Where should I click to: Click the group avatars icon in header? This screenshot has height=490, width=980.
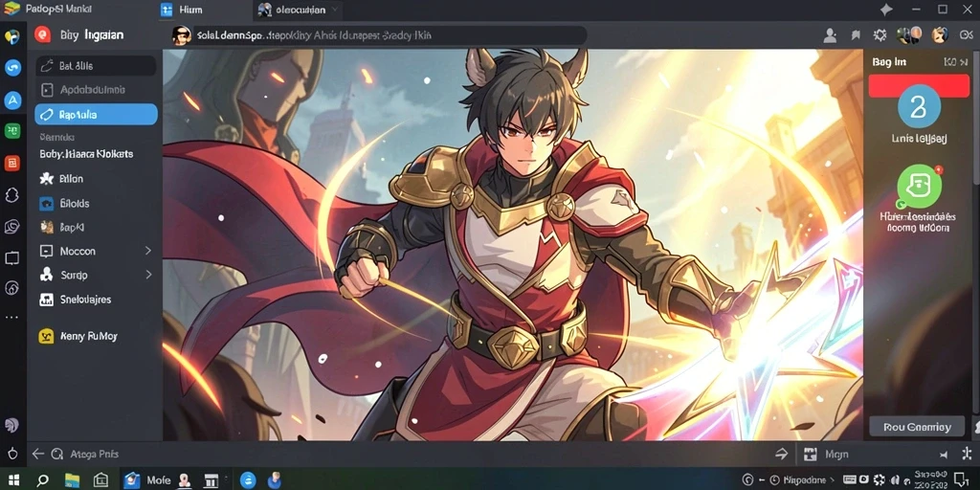909,35
